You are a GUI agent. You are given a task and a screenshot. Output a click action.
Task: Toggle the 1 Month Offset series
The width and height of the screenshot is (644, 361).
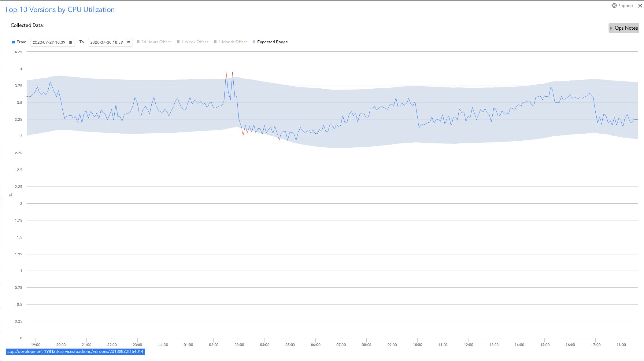230,42
